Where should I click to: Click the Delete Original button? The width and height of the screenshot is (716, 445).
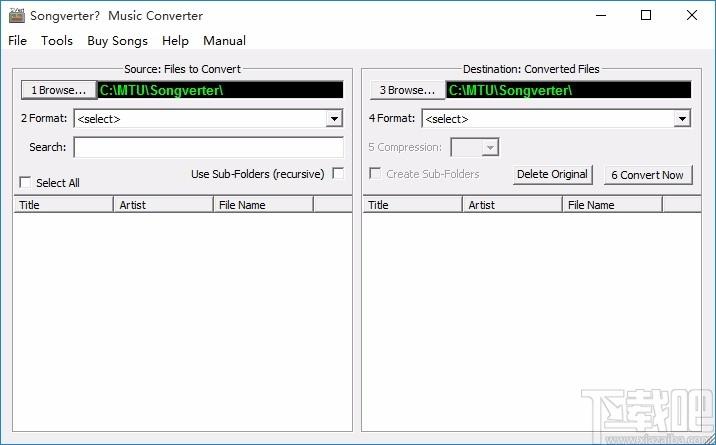[553, 175]
